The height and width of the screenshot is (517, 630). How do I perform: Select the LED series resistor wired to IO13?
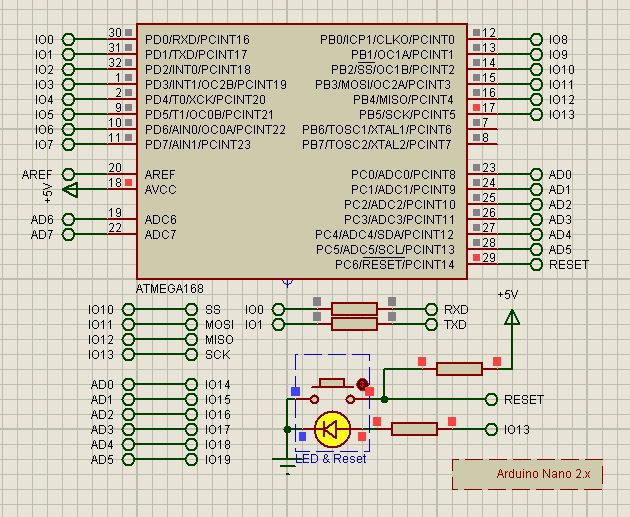click(414, 429)
